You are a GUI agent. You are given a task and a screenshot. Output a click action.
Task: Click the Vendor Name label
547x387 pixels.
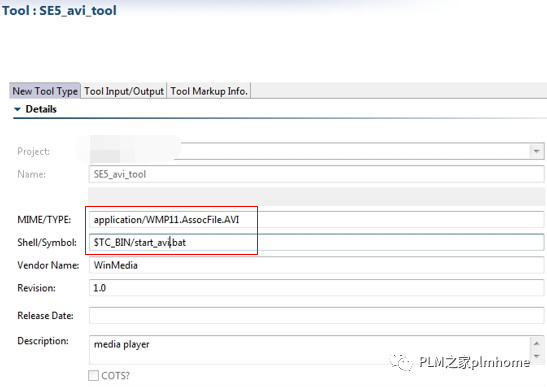48,265
